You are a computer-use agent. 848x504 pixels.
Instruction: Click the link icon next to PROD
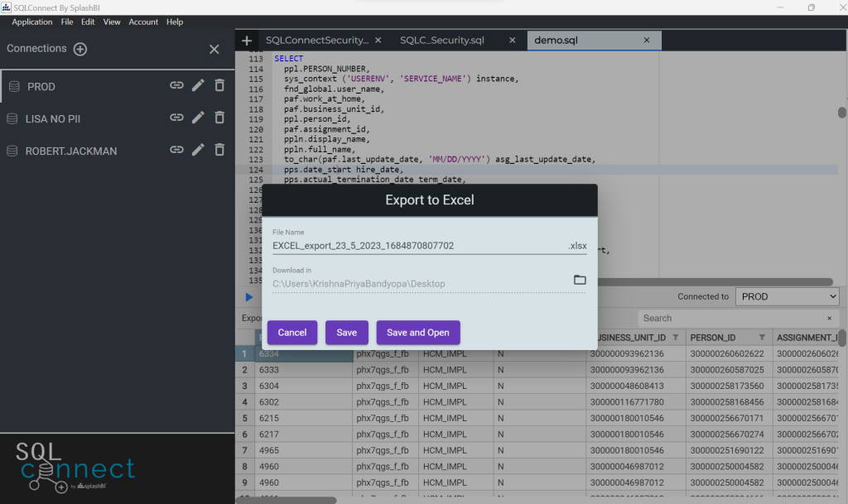176,85
